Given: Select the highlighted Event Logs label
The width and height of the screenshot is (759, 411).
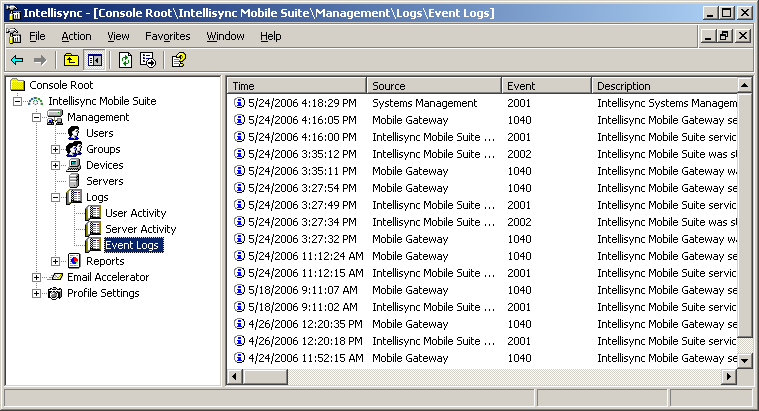Looking at the screenshot, I should coord(132,245).
